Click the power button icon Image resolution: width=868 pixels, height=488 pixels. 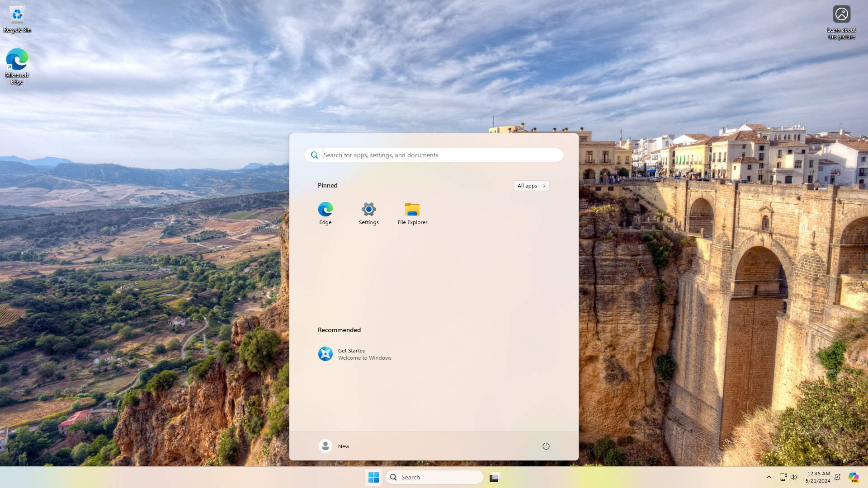546,446
